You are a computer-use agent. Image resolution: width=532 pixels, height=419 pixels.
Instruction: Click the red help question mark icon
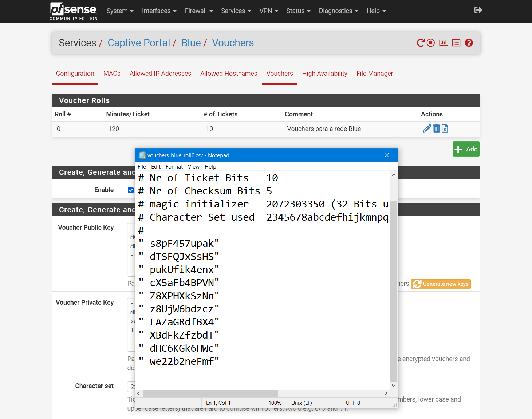[x=469, y=43]
